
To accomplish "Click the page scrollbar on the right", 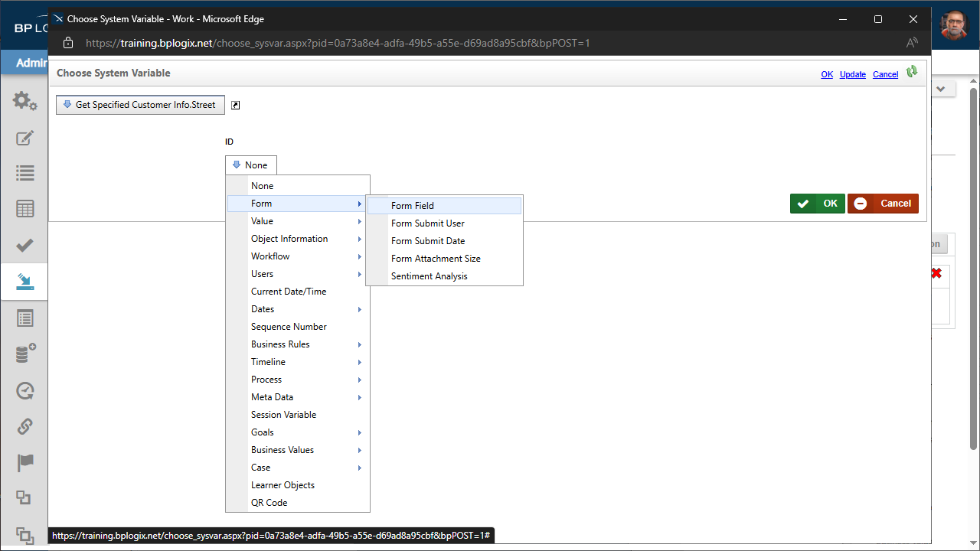I will [974, 268].
